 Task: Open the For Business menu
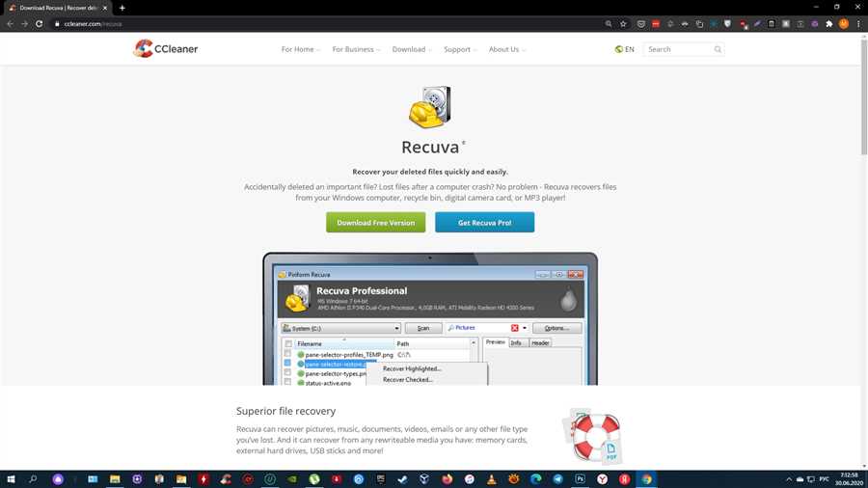click(x=356, y=49)
